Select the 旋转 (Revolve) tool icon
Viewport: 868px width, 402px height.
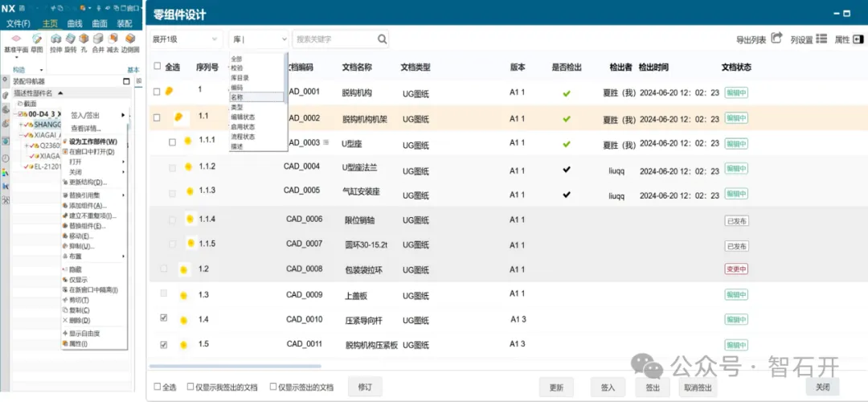[70, 39]
